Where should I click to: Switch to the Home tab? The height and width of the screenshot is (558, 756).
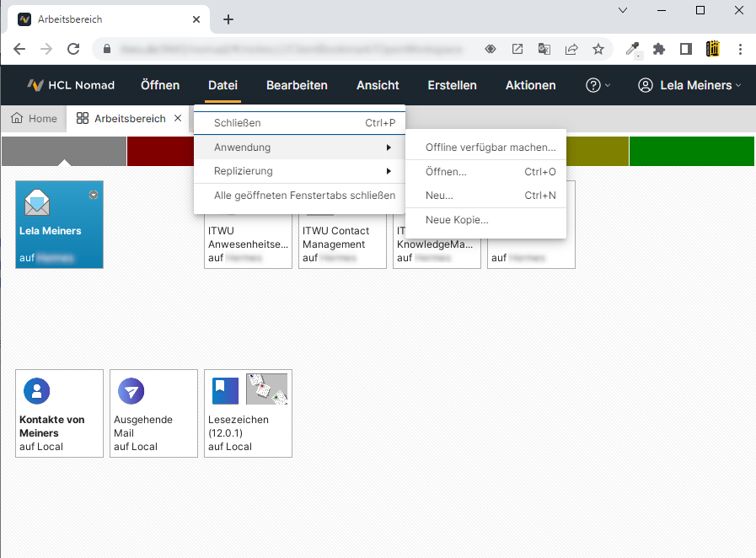(x=34, y=119)
